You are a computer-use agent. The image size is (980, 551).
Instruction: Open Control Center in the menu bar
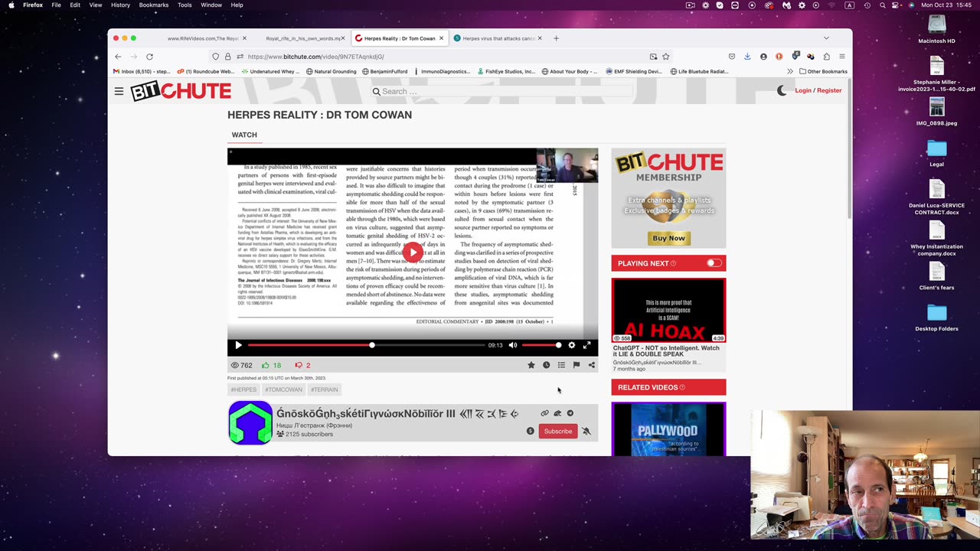pos(897,5)
